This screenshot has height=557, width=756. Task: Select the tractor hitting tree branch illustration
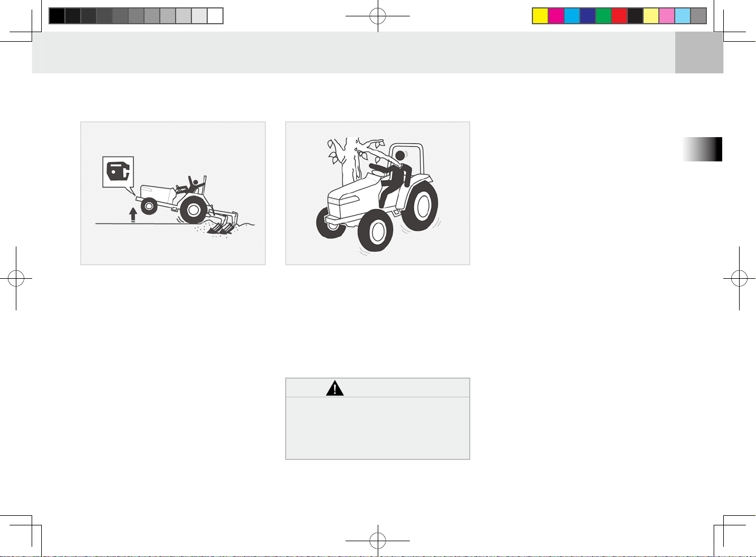point(378,193)
